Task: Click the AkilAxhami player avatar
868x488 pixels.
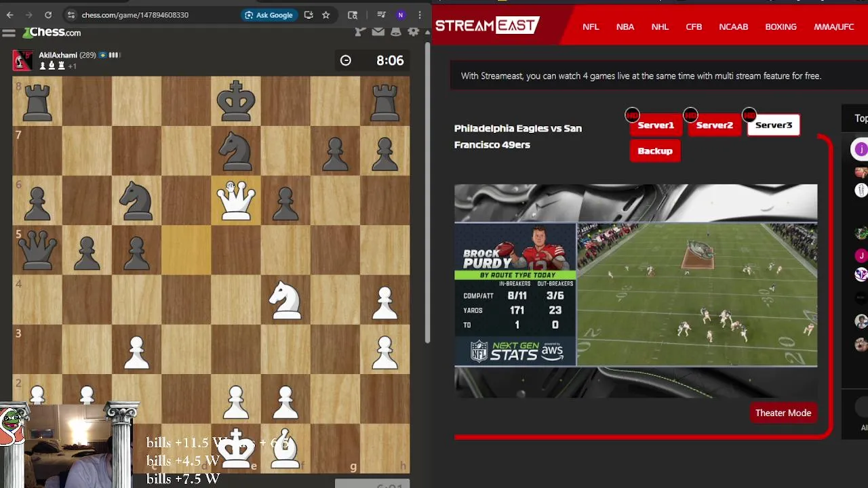Action: coord(22,60)
